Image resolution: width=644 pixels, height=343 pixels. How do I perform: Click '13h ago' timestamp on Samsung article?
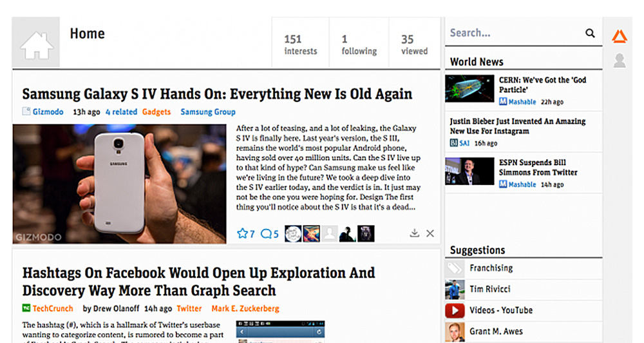[x=86, y=112]
